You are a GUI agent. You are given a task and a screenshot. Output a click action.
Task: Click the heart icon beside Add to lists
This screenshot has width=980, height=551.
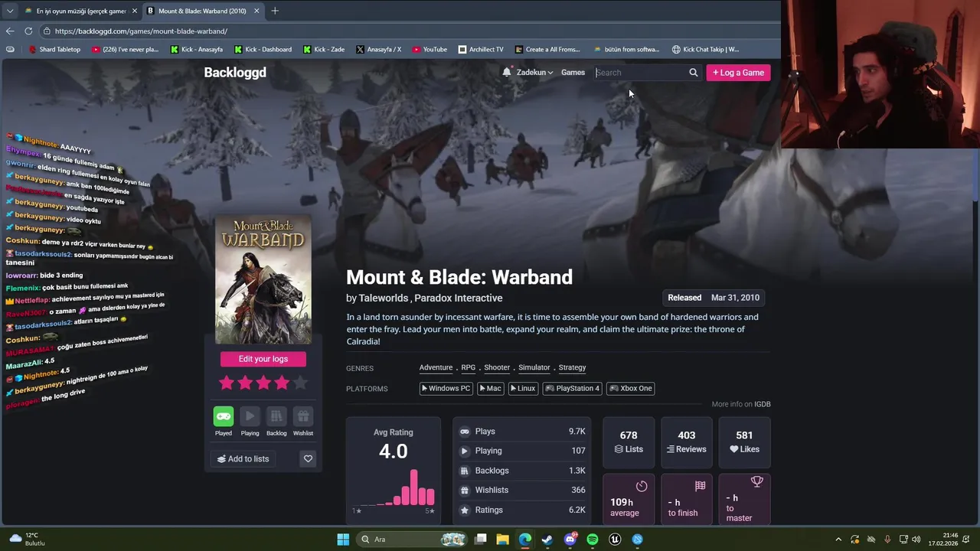coord(308,458)
